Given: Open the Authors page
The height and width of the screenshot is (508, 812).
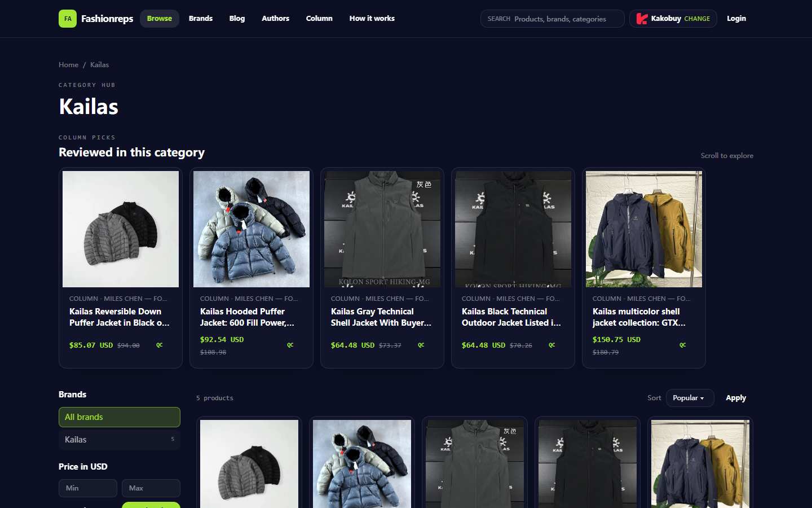Looking at the screenshot, I should click(275, 19).
